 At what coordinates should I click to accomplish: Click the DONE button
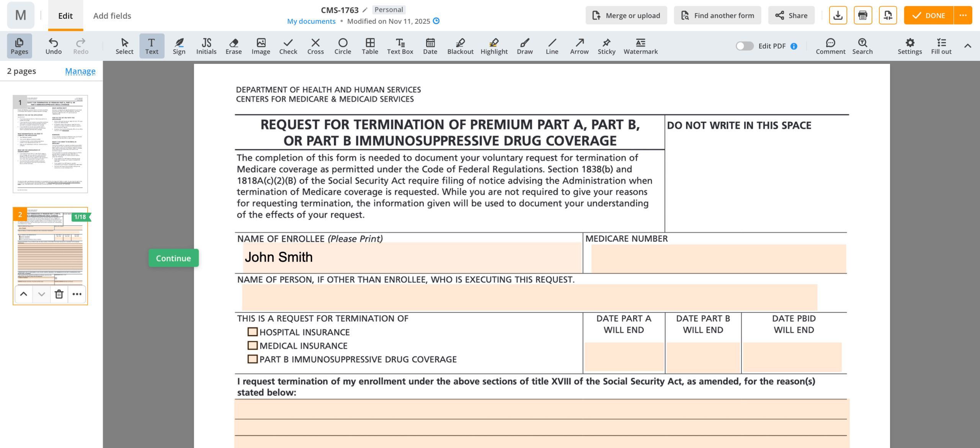(x=929, y=15)
